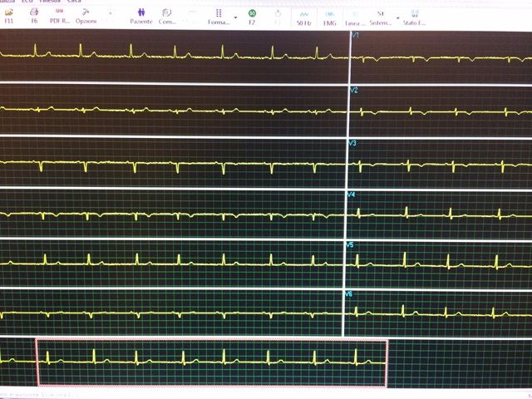This screenshot has width=532, height=399.
Task: Click the Forma... layout button
Action: tap(219, 15)
